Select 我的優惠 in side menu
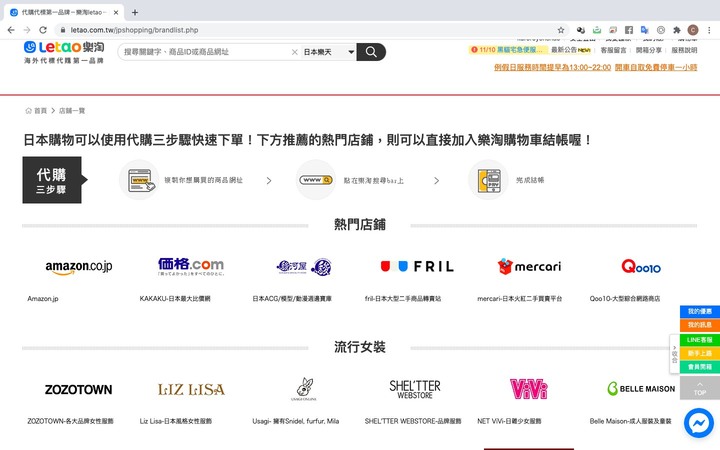 [x=699, y=312]
